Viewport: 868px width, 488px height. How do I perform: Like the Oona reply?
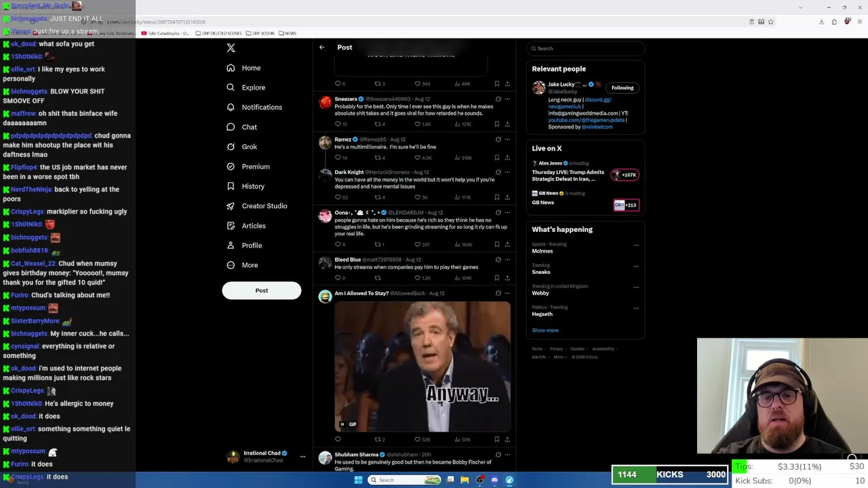pyautogui.click(x=418, y=244)
